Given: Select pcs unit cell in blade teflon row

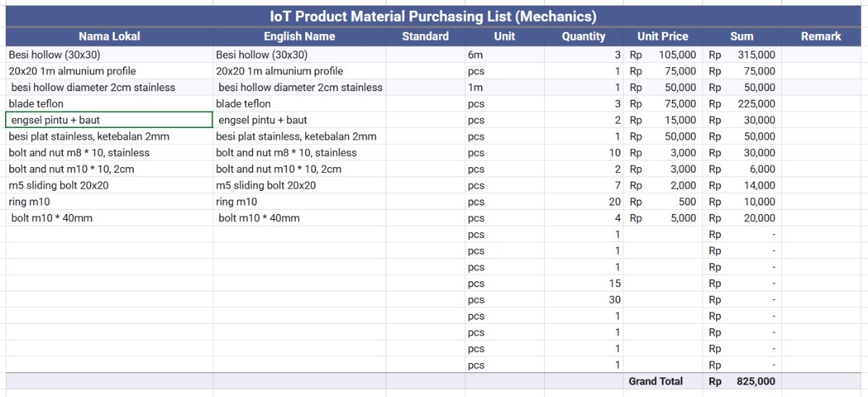Looking at the screenshot, I should coord(504,104).
